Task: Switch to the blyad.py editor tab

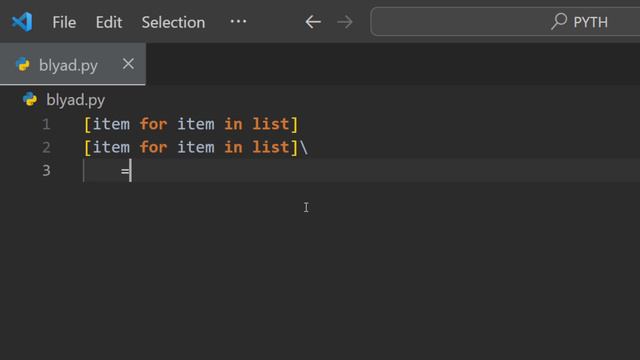Action: pyautogui.click(x=73, y=64)
